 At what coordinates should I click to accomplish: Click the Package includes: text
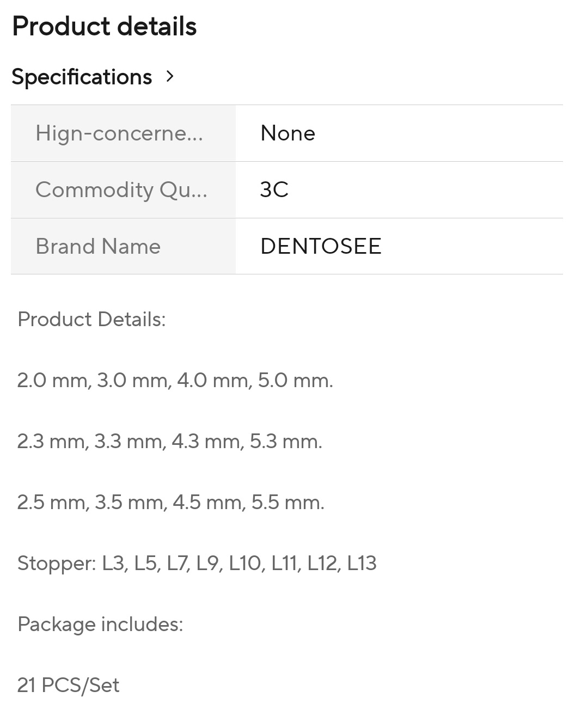tap(100, 624)
